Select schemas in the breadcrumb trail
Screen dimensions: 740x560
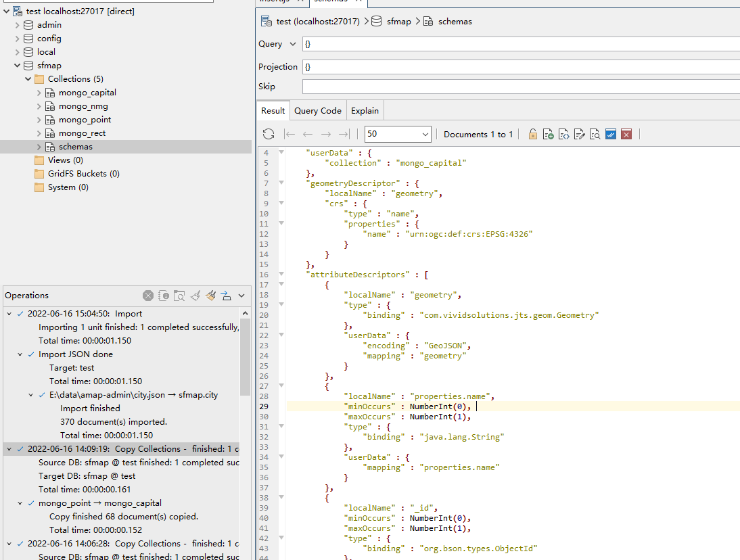click(x=455, y=21)
